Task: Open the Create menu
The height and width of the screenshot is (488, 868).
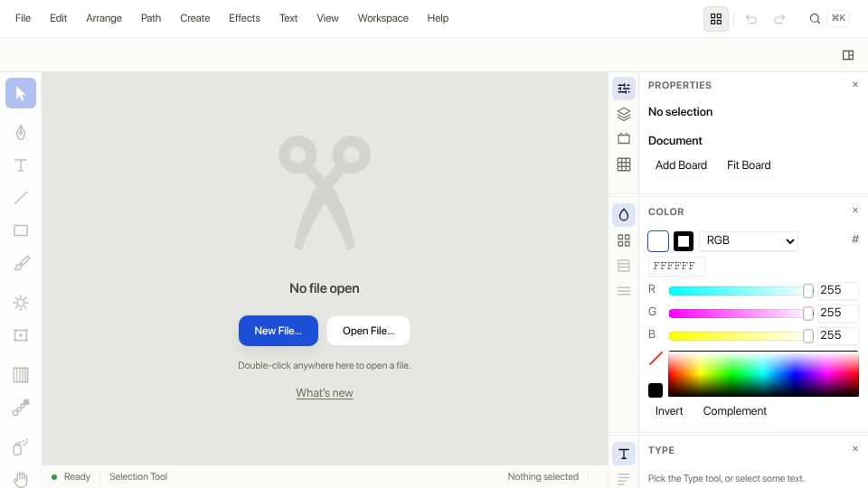Action: coord(195,18)
